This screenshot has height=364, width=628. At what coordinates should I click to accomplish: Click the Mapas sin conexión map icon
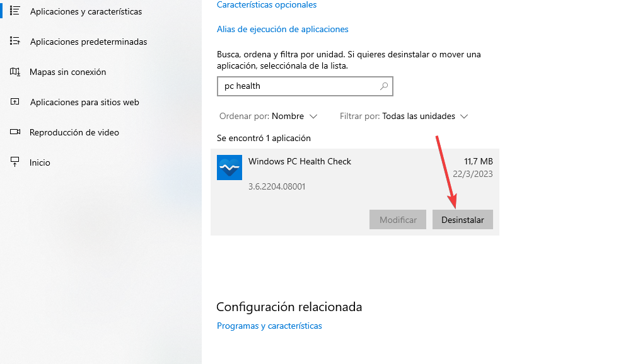click(x=15, y=72)
